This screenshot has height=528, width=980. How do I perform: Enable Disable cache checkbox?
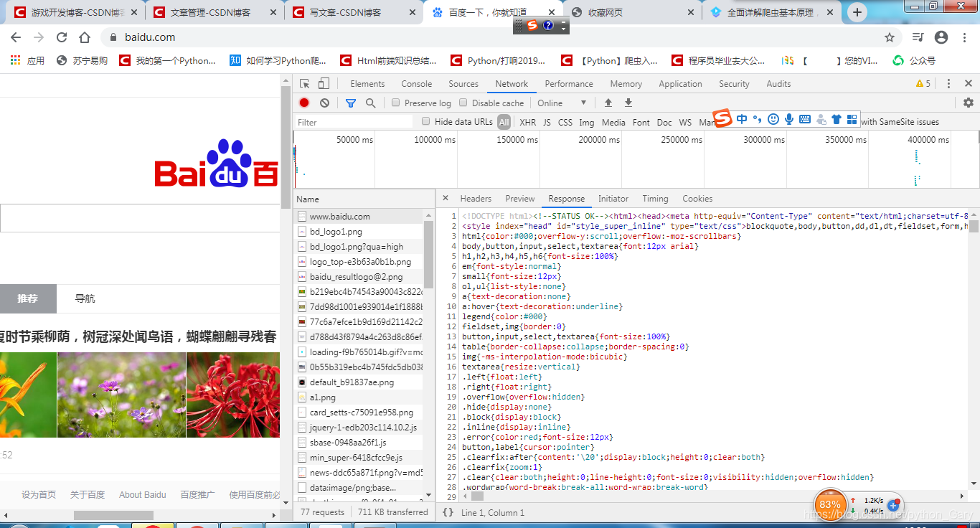(463, 103)
